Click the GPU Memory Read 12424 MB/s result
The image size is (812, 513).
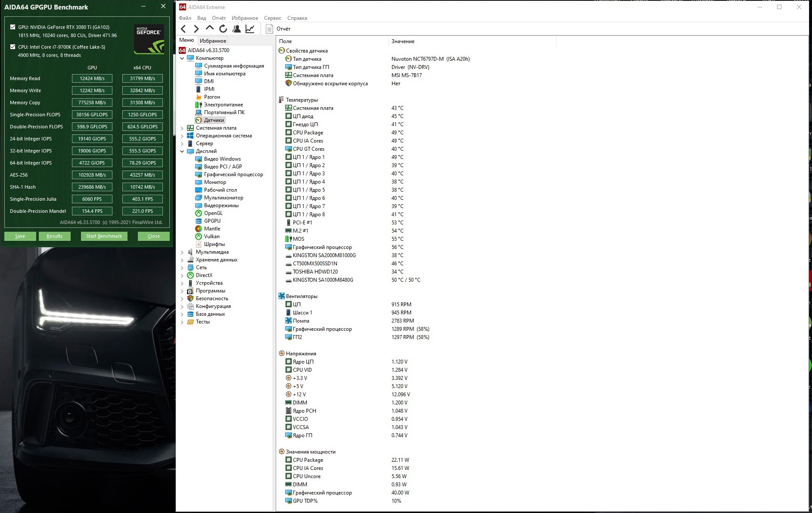(x=92, y=78)
